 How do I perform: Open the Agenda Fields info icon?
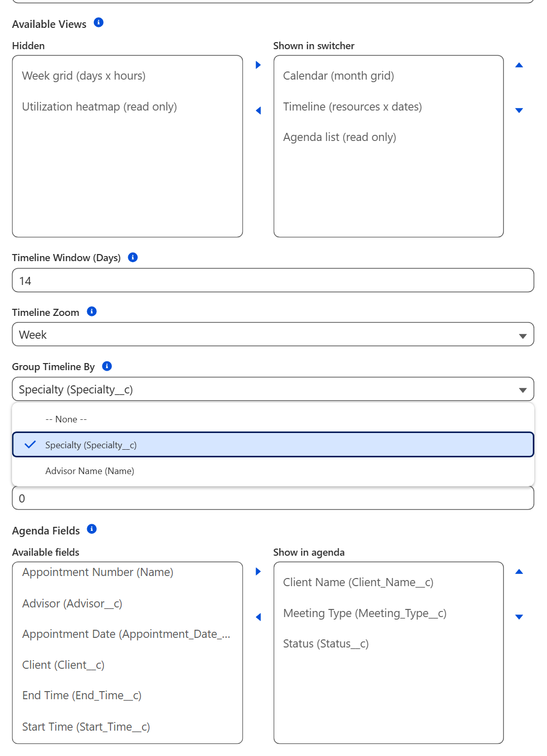92,529
